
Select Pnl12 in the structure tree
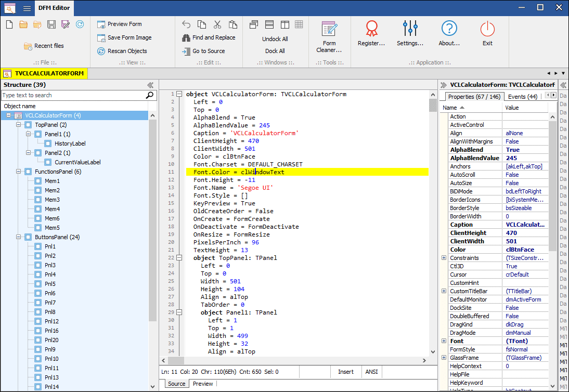[x=51, y=321]
